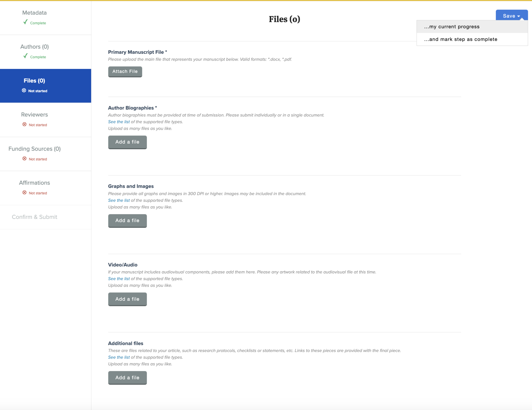Open 'See the list' link for Video/Audio
This screenshot has height=410, width=532.
(x=119, y=279)
